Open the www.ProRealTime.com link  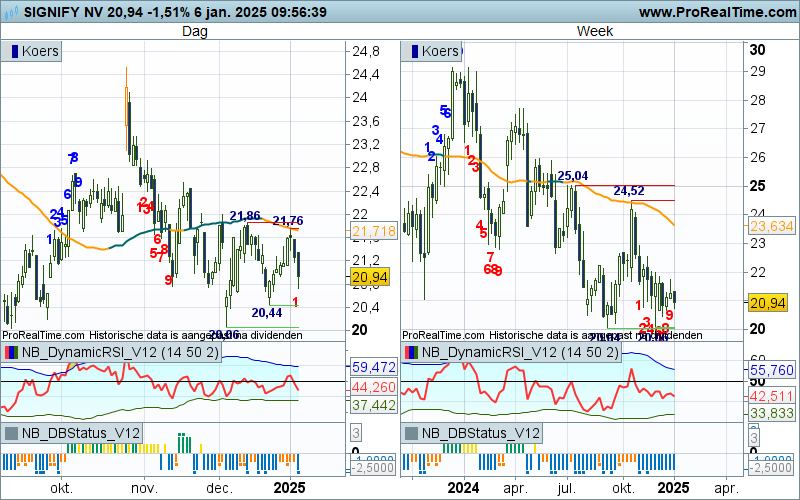tap(717, 12)
